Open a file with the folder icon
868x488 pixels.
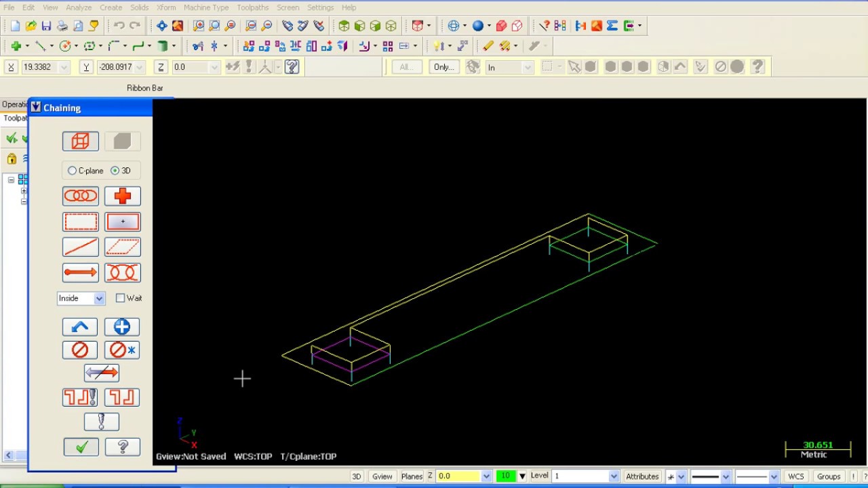pos(31,26)
